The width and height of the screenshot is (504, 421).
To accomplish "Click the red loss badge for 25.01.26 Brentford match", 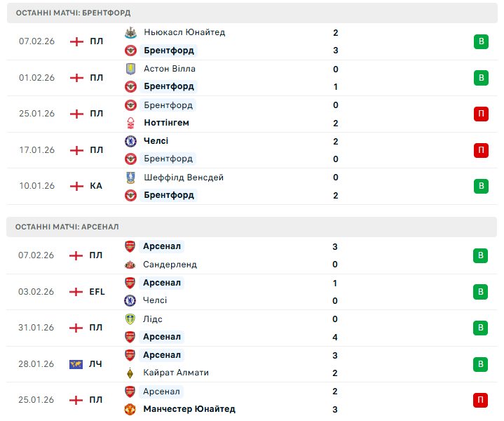I will click(481, 114).
